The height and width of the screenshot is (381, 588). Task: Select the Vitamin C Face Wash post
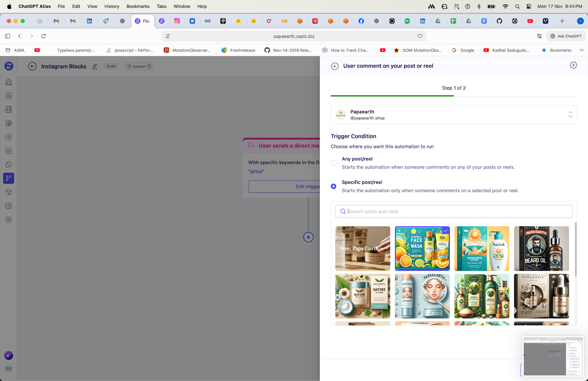pyautogui.click(x=422, y=249)
